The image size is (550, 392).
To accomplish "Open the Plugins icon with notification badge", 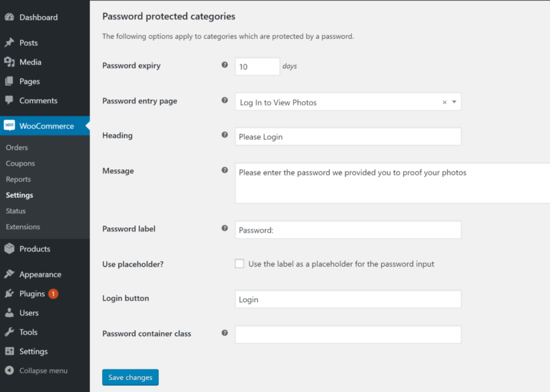I will 9,293.
